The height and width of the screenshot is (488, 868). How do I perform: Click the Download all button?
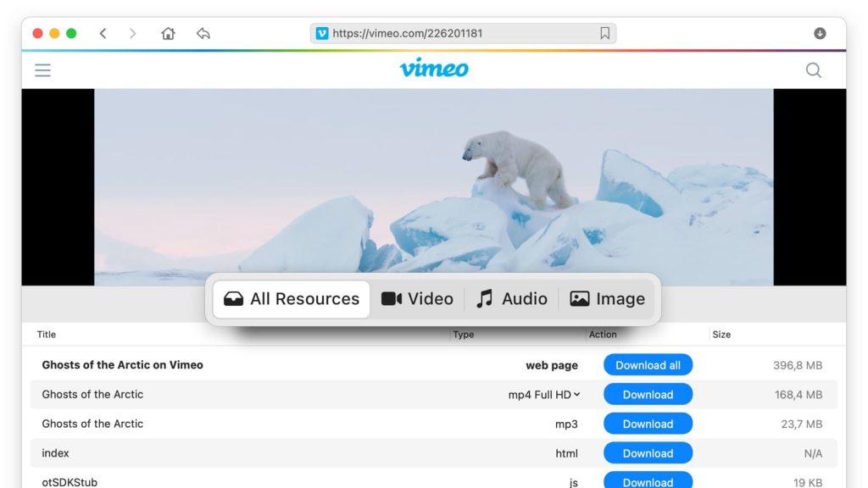click(648, 365)
